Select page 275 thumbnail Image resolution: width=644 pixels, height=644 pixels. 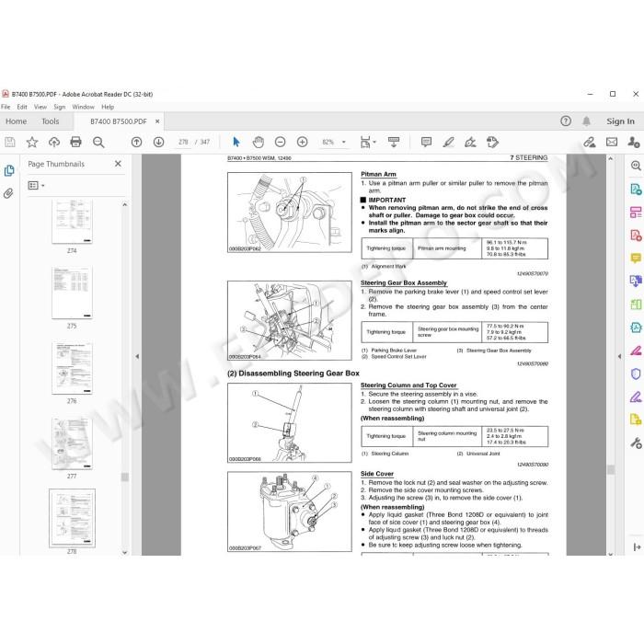point(72,293)
